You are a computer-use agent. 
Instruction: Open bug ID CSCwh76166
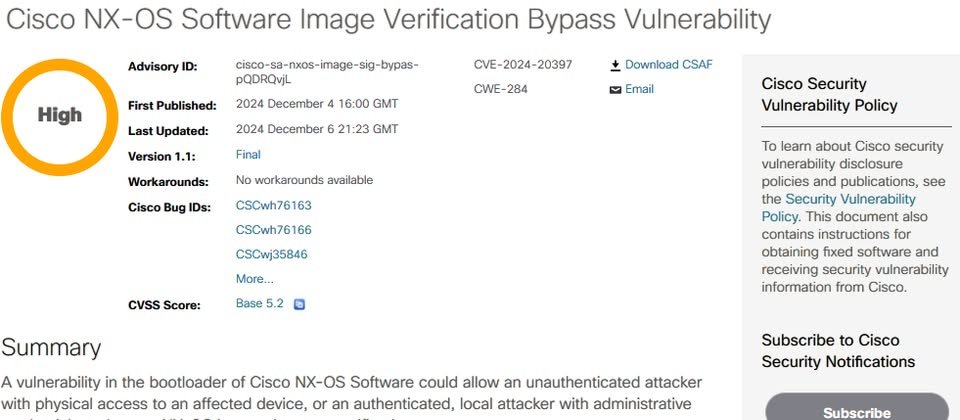(x=273, y=230)
